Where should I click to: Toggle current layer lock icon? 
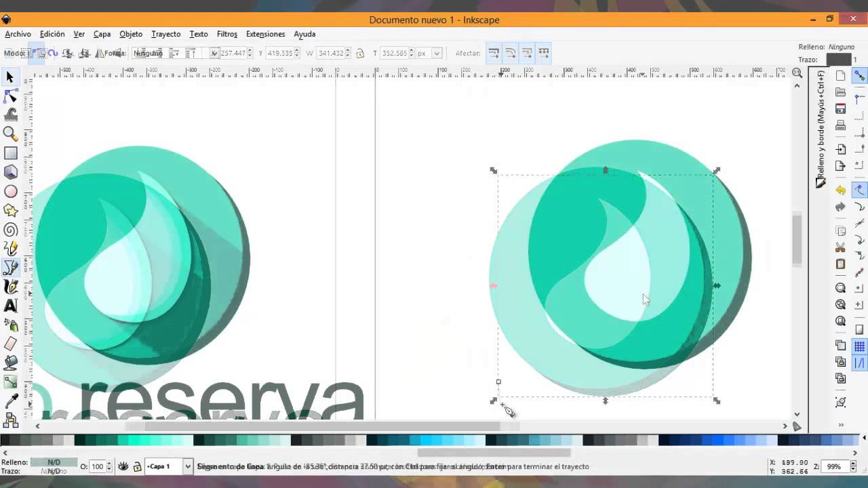tap(137, 466)
